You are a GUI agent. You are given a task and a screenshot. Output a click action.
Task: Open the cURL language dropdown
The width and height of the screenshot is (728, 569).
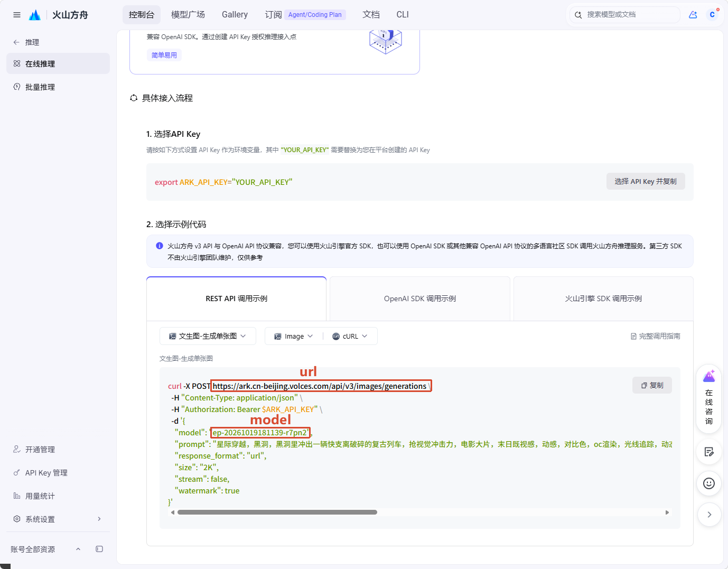350,336
